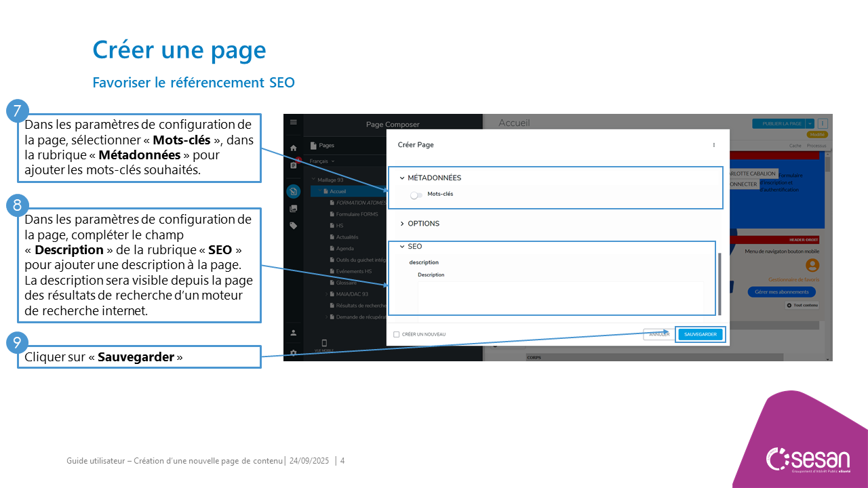Check the Créer un nouveau checkbox
The image size is (868, 488).
tap(397, 334)
